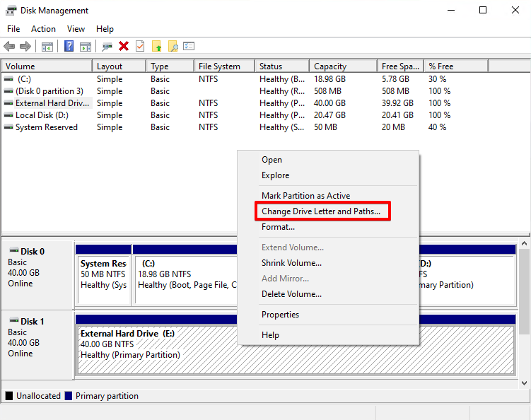Select Change Drive Letter and Paths...

click(x=328, y=211)
